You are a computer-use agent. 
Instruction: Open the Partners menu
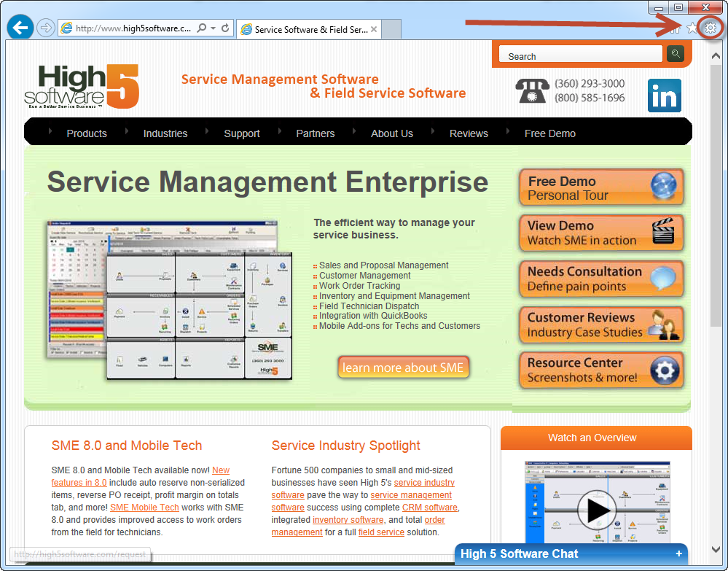pyautogui.click(x=316, y=133)
